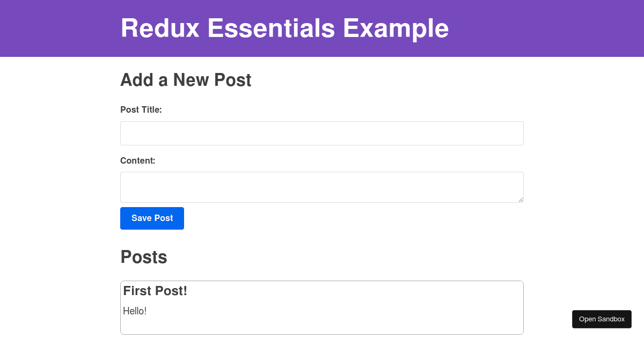The width and height of the screenshot is (644, 338).
Task: Click the "Content:" label
Action: (x=137, y=160)
